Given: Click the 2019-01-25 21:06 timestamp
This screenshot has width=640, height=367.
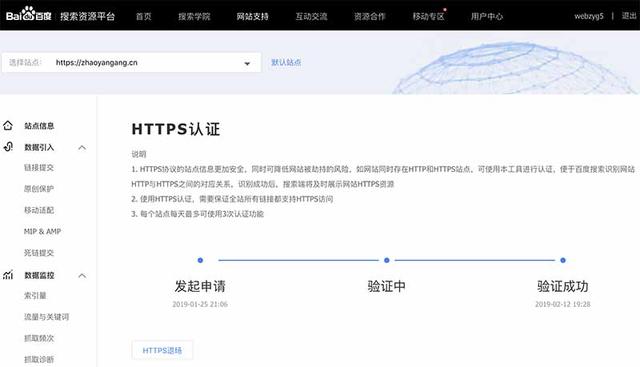Looking at the screenshot, I should (x=200, y=304).
